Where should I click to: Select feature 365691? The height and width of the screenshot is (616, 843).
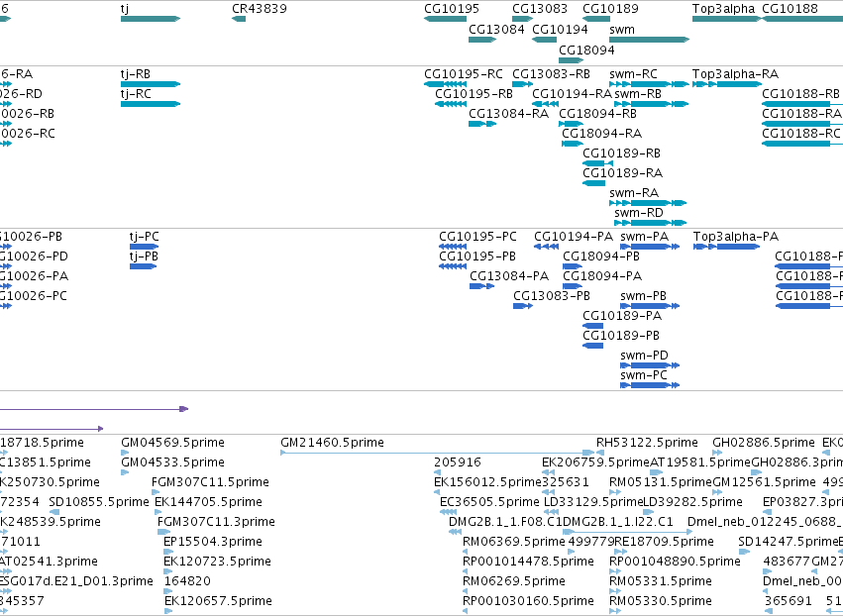789,601
